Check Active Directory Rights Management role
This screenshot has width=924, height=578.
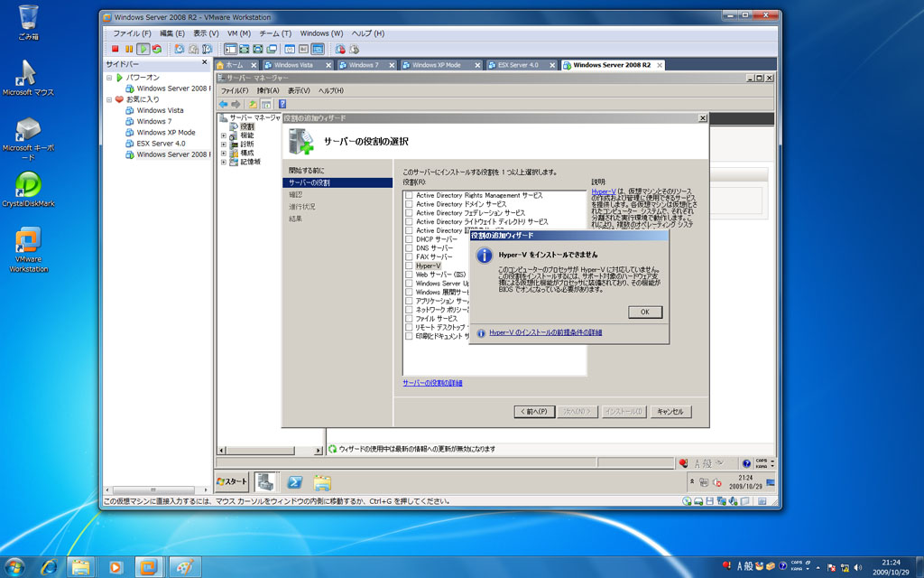click(409, 195)
